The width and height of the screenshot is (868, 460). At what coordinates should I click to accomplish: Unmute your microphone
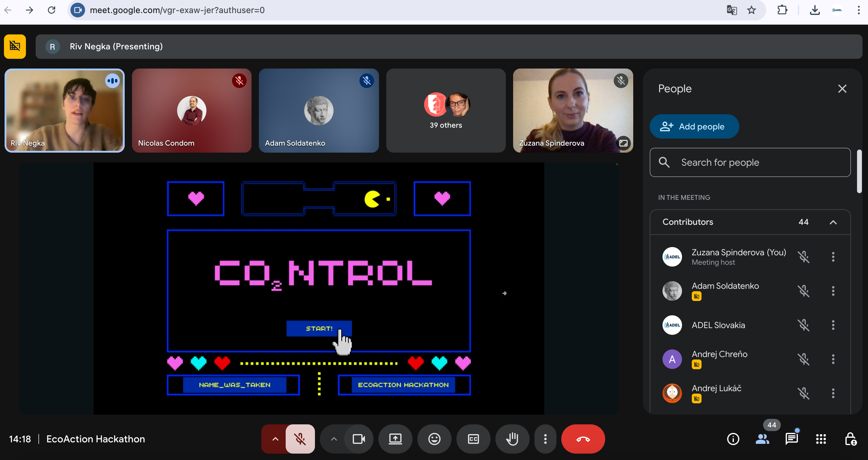tap(300, 439)
